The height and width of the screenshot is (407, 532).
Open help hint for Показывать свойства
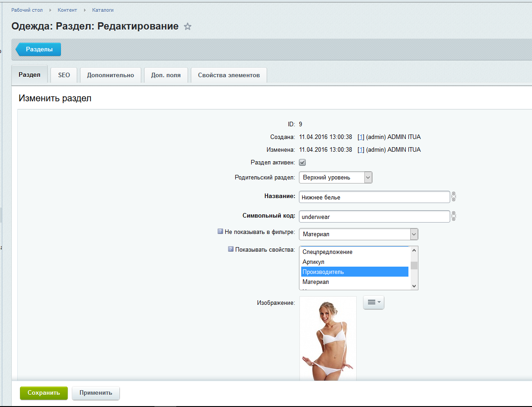(230, 249)
